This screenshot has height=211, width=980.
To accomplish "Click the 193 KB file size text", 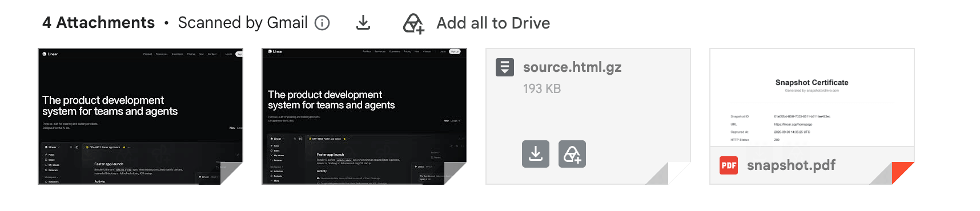I will pyautogui.click(x=542, y=89).
